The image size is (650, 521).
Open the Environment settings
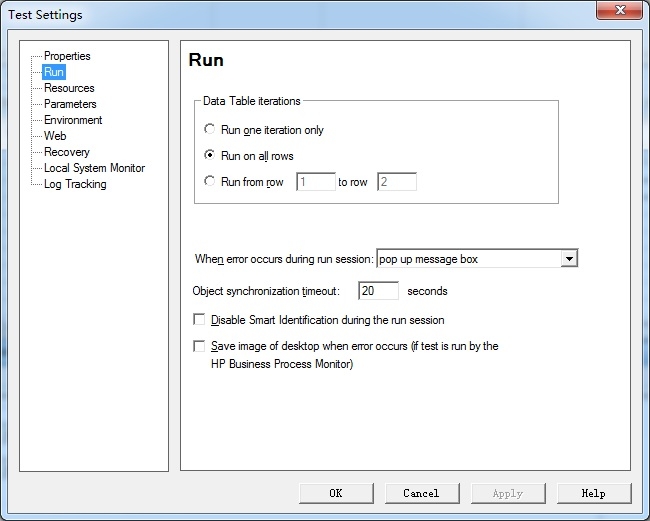click(73, 120)
